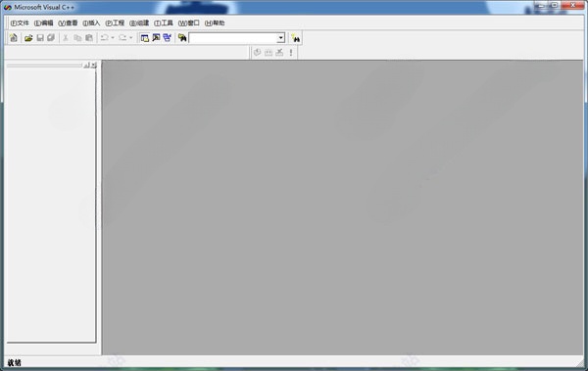
Task: Click the Paste clipboard icon
Action: point(89,38)
